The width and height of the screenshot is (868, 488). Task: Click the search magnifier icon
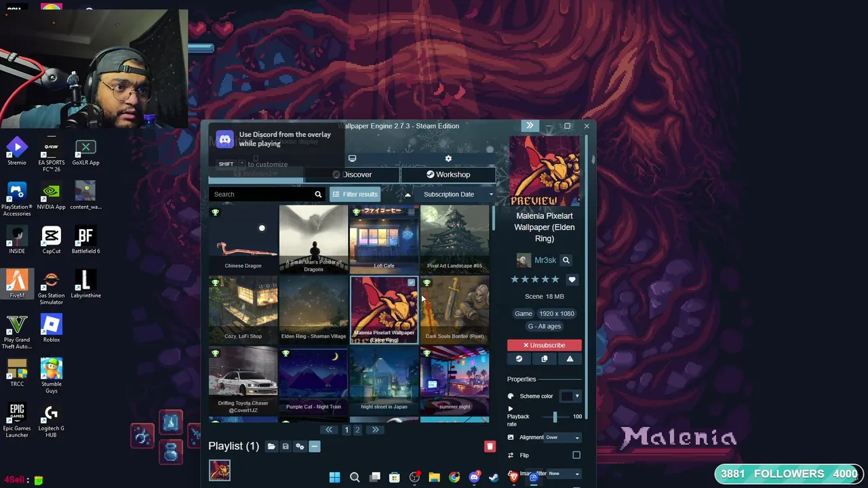(318, 194)
